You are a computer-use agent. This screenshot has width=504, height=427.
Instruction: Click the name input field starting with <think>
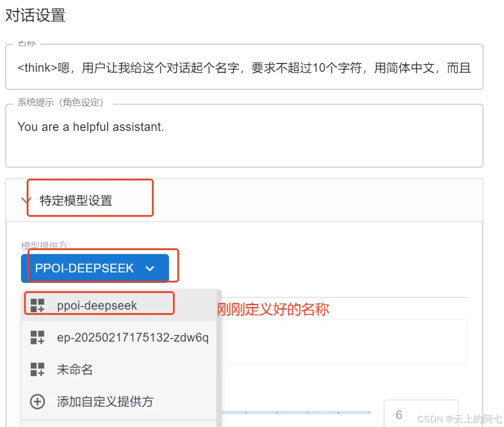pyautogui.click(x=244, y=67)
